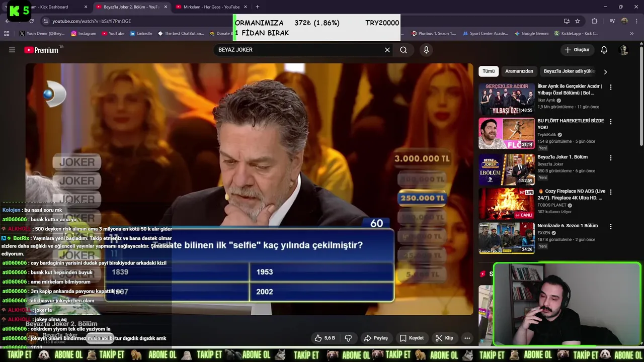Click the magnifier search button
This screenshot has height=362, width=644.
click(x=404, y=50)
